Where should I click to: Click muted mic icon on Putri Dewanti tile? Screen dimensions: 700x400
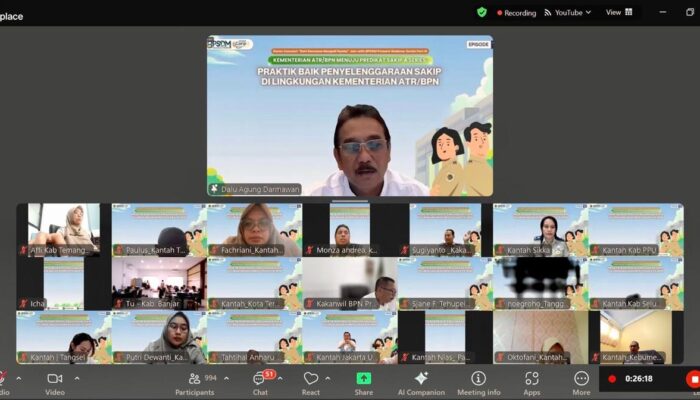[119, 358]
